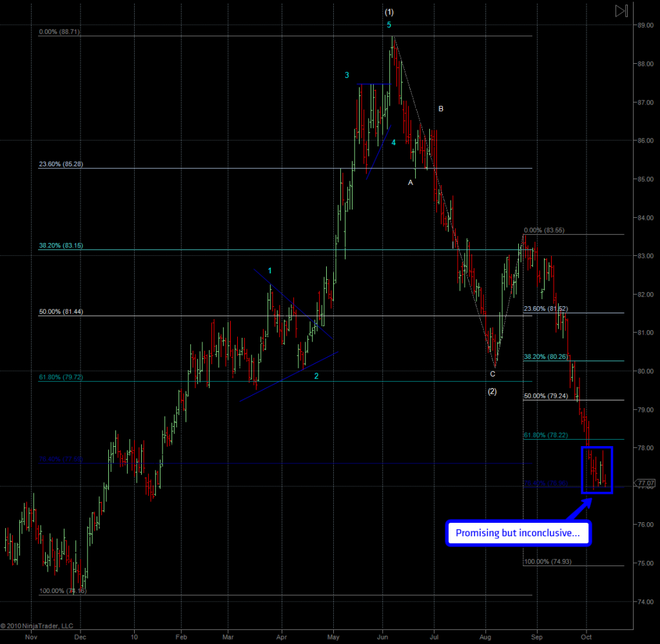Click the 'Promising but inconclusive...' annotation box
The image size is (660, 644).
click(518, 534)
